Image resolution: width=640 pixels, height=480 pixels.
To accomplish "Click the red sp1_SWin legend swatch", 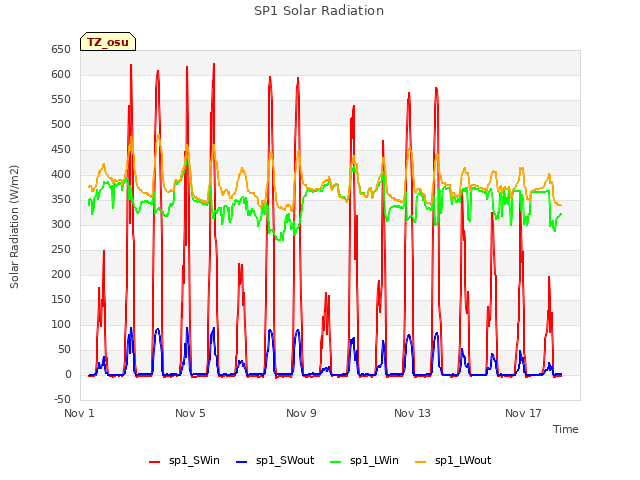I will click(155, 462).
